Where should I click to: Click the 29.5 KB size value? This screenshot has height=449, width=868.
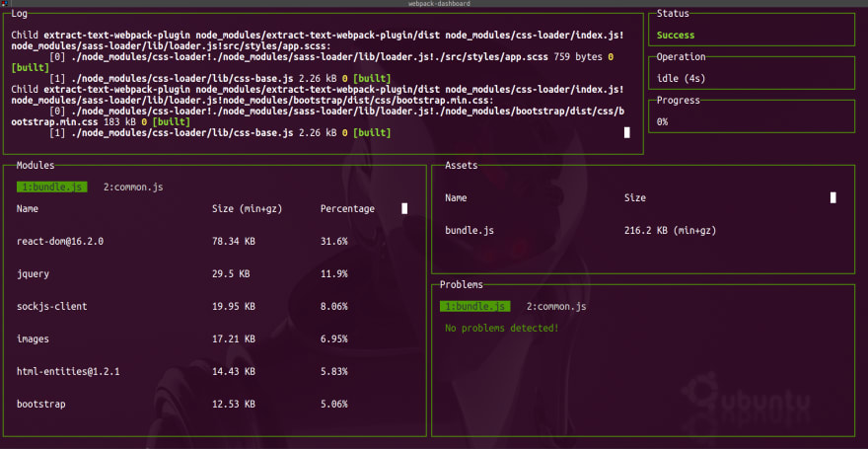tap(231, 273)
